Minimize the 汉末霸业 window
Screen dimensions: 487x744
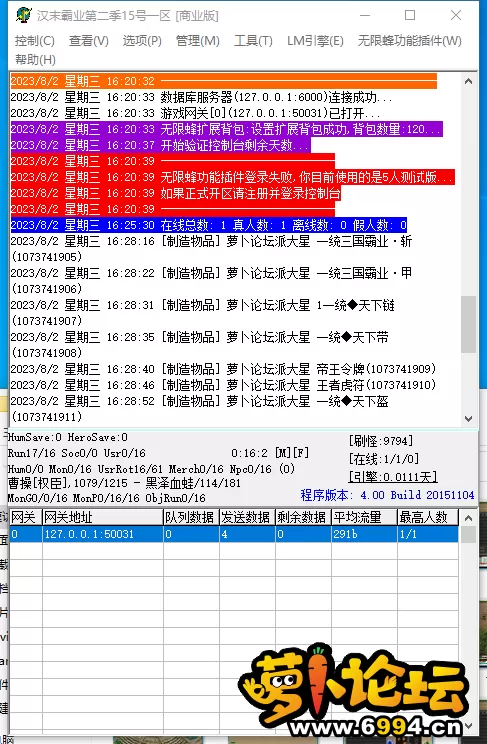[x=365, y=15]
